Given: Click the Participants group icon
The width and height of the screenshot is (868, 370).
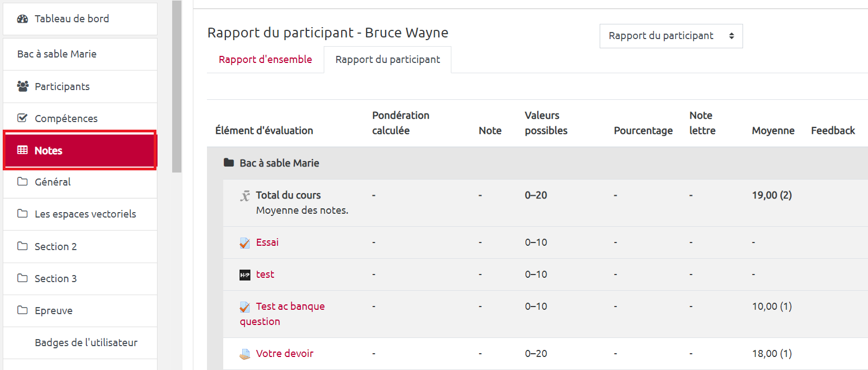Looking at the screenshot, I should click(22, 86).
